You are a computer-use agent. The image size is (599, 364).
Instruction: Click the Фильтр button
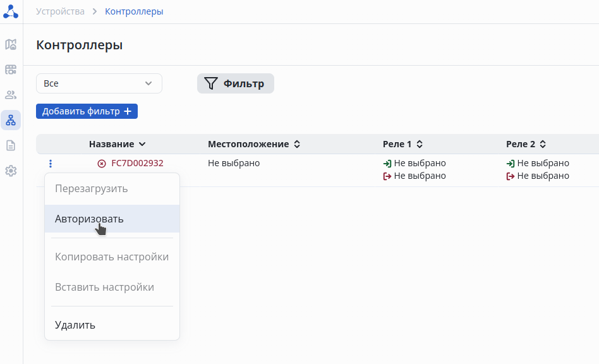236,83
